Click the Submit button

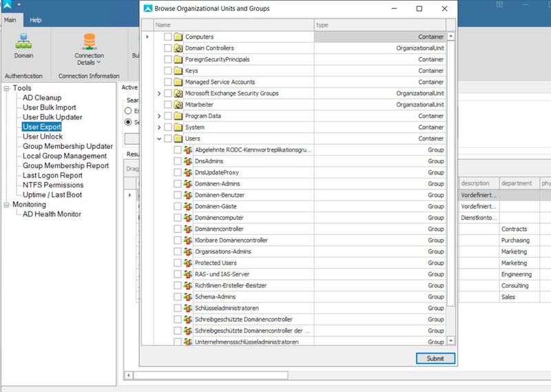(435, 358)
